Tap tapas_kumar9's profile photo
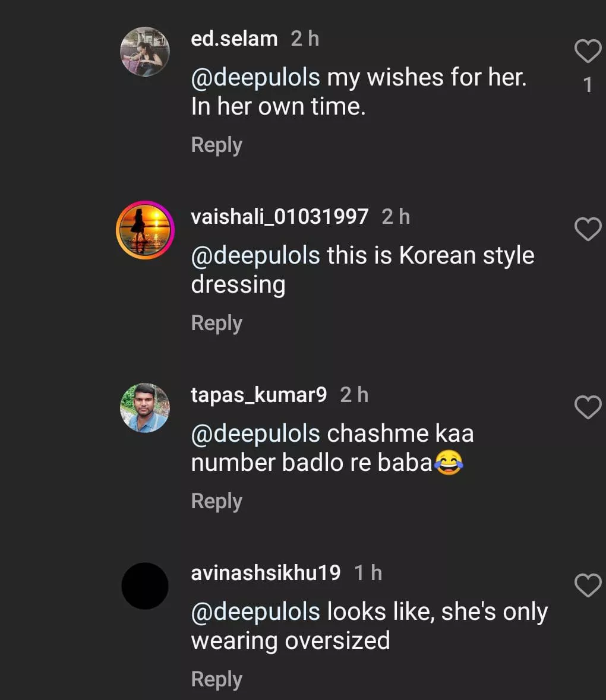Viewport: 606px width, 700px height. pyautogui.click(x=145, y=408)
